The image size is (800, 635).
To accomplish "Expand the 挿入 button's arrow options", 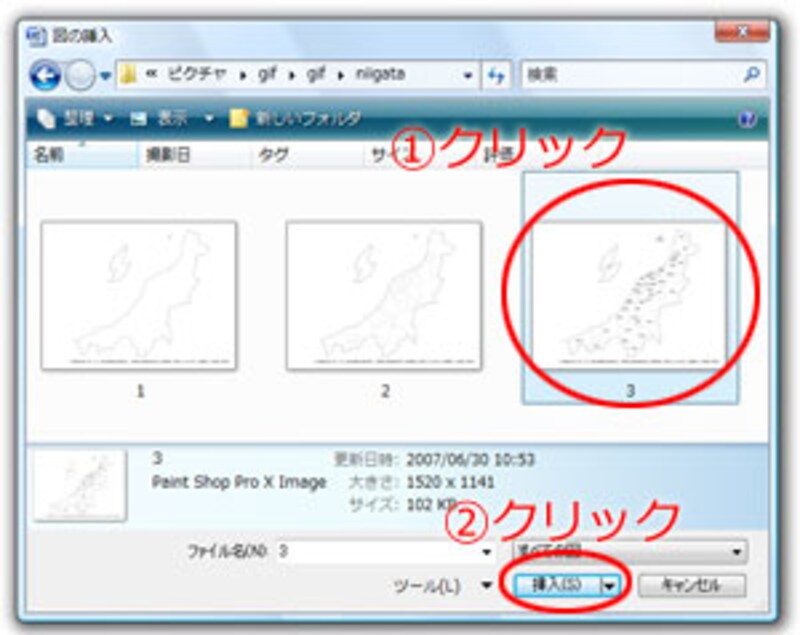I will 611,586.
